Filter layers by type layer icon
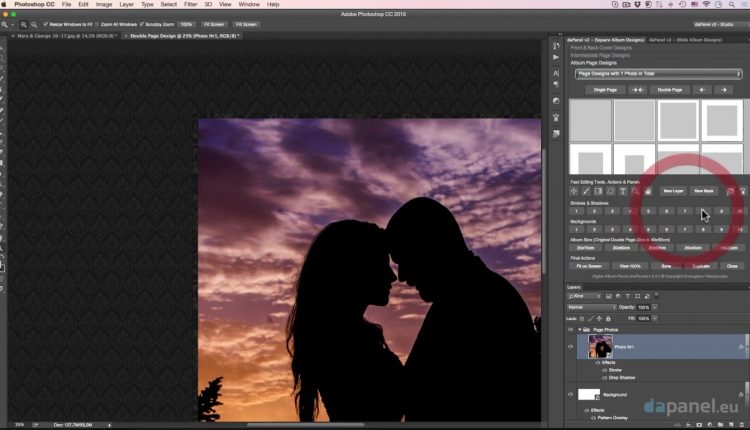Viewport: 750px width, 430px height. click(628, 297)
